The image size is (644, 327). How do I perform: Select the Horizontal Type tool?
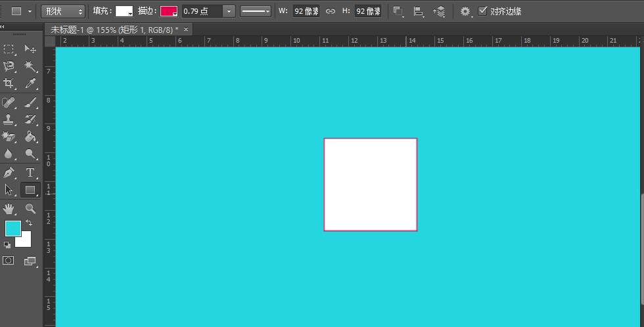point(30,173)
